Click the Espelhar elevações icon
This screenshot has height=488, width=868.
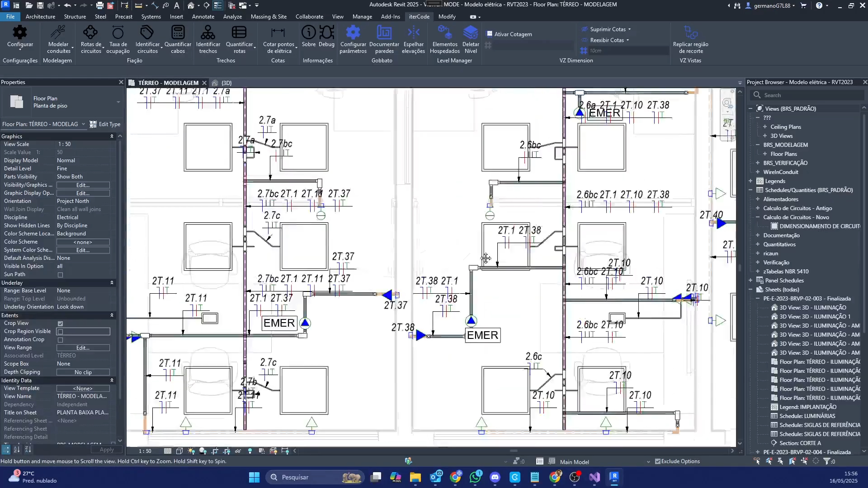pyautogui.click(x=413, y=33)
